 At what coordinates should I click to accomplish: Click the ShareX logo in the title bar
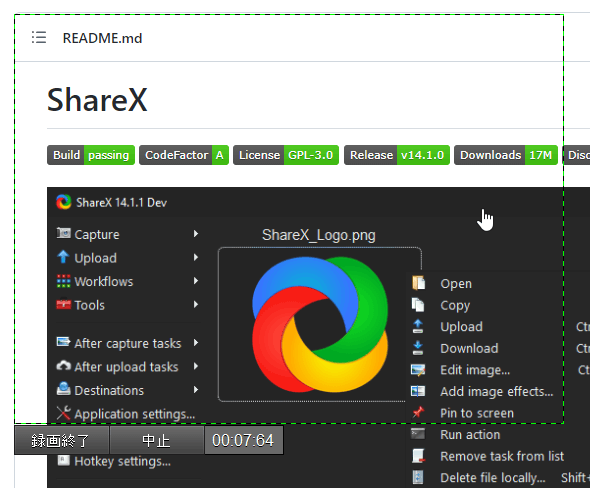64,202
